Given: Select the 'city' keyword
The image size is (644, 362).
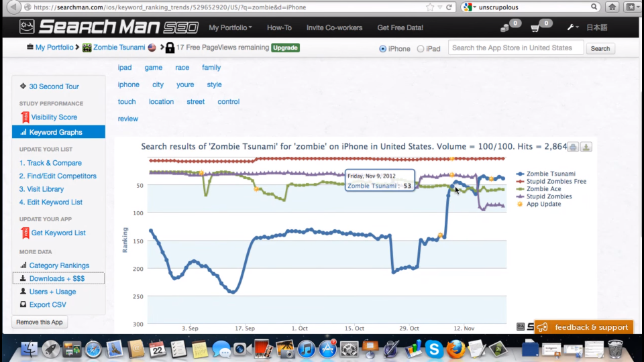Looking at the screenshot, I should 158,84.
